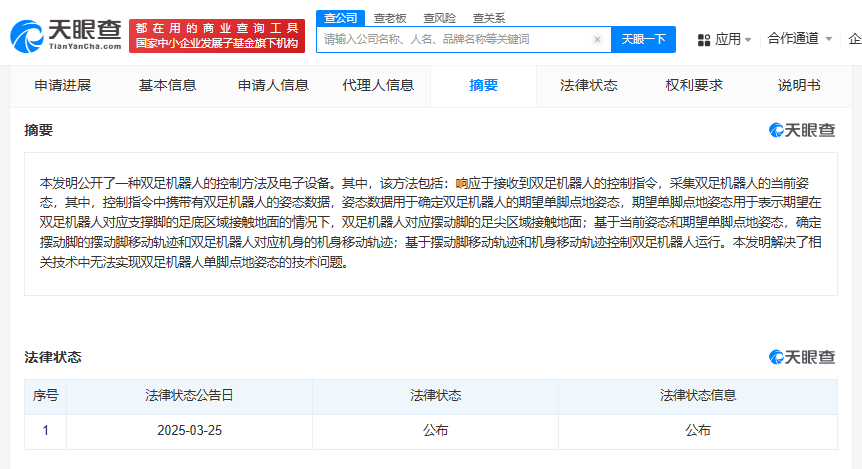Open the 代理人信息 section tab
Image resolution: width=862 pixels, height=469 pixels.
point(378,85)
